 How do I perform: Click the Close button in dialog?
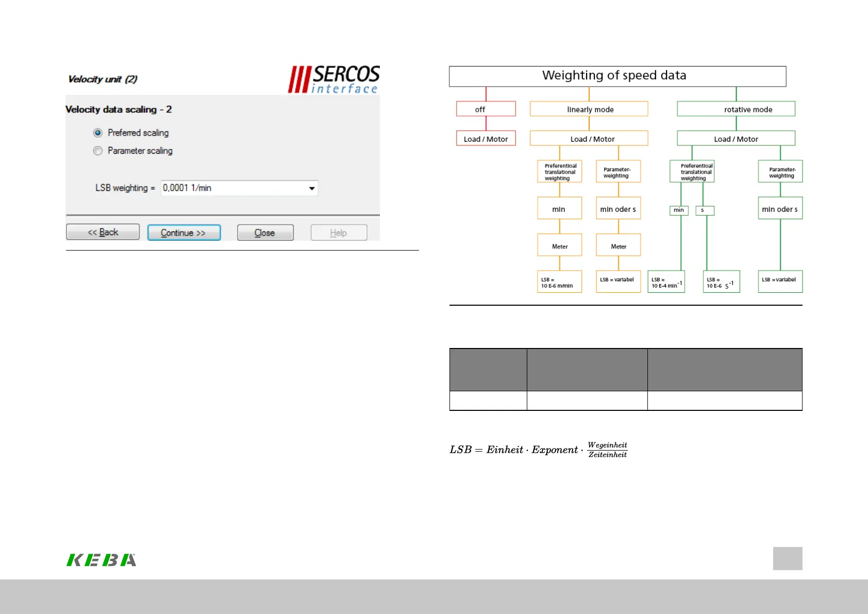265,233
